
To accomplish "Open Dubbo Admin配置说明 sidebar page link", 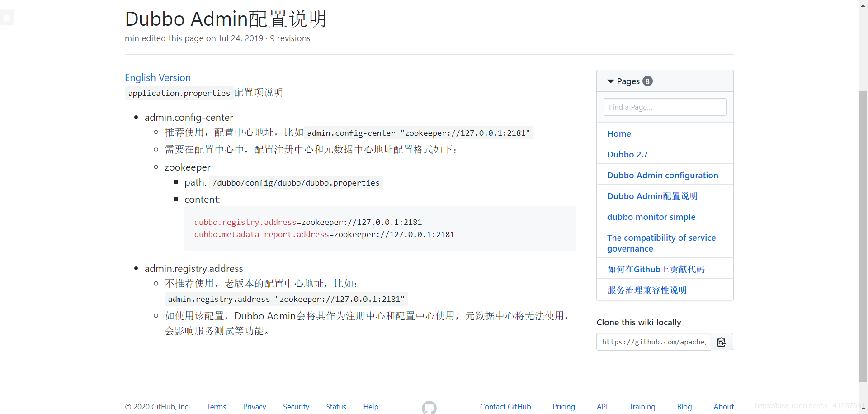I will click(x=652, y=196).
